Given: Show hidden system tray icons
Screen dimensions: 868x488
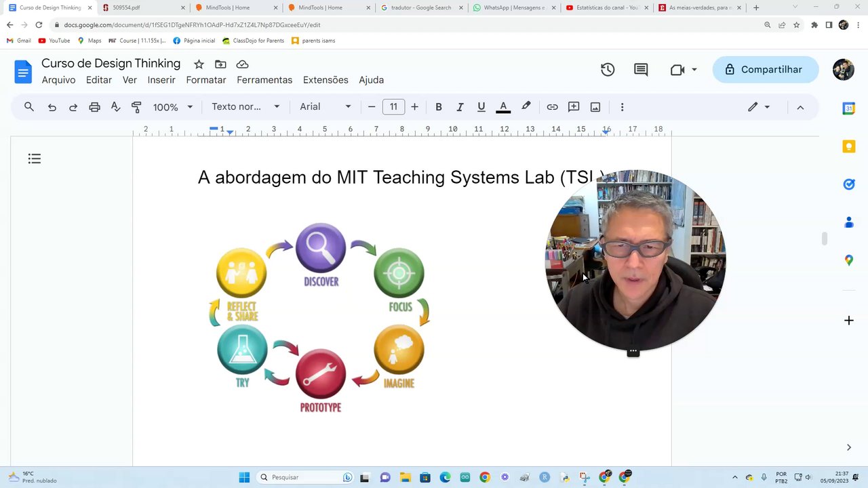Looking at the screenshot, I should pos(735,477).
